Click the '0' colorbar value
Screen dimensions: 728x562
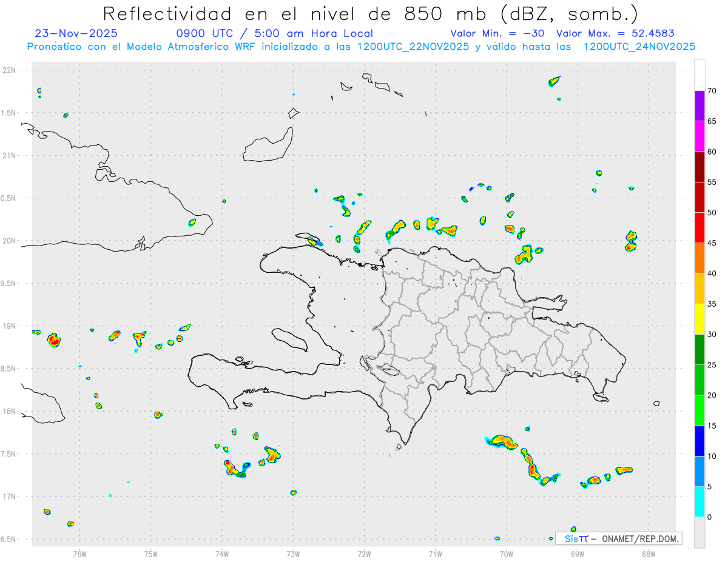pyautogui.click(x=710, y=517)
